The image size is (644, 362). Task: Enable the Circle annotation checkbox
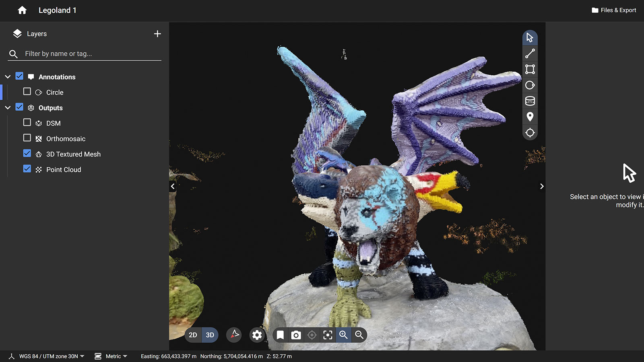coord(27,92)
